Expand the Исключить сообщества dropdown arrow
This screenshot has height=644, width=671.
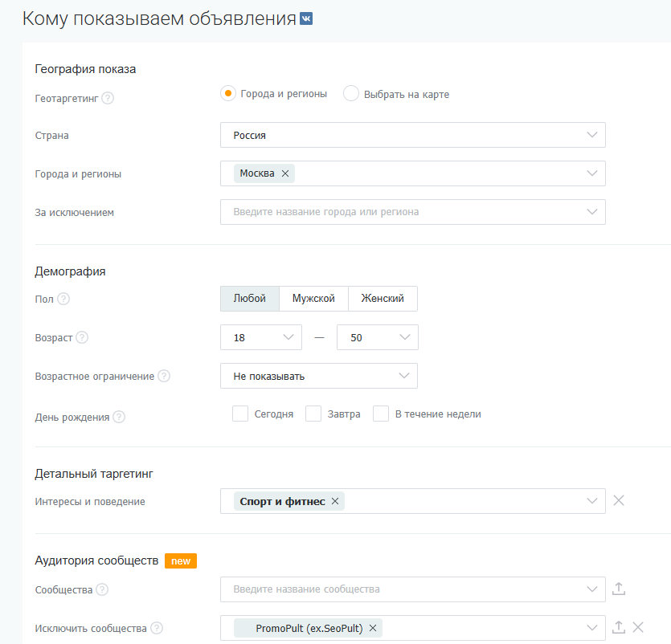coord(591,628)
